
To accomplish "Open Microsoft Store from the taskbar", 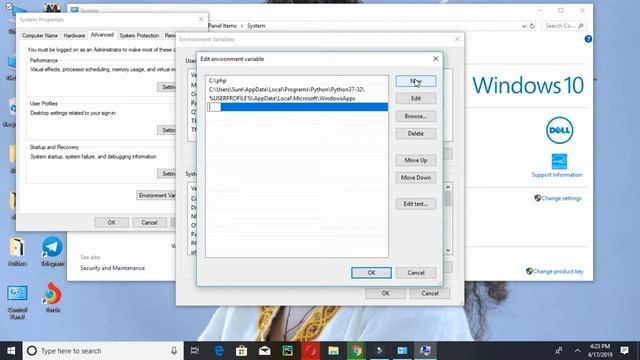I will [x=242, y=351].
